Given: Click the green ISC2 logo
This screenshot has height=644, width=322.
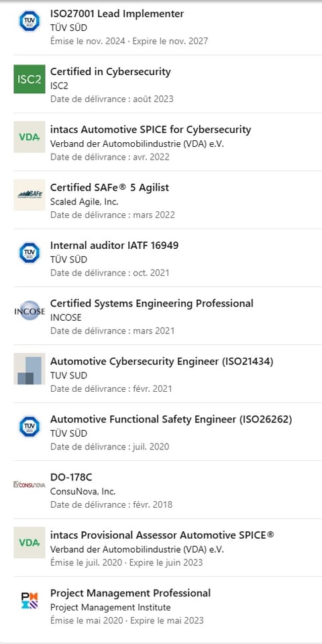Looking at the screenshot, I should pyautogui.click(x=29, y=79).
